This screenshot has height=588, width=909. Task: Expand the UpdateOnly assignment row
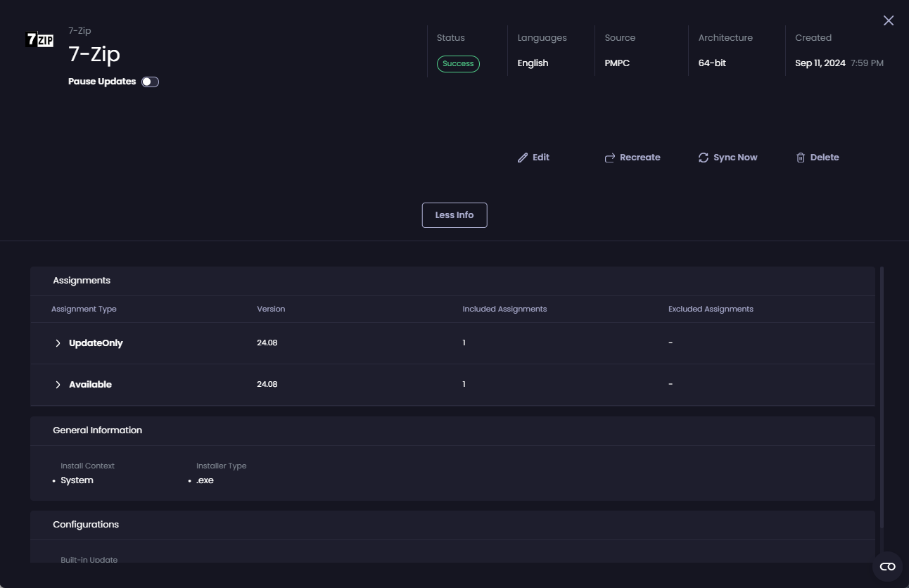58,343
